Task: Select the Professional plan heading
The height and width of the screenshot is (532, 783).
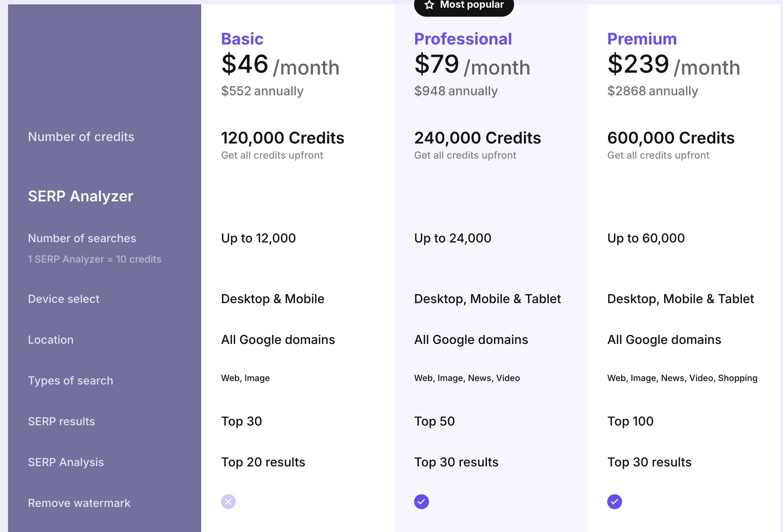Action: click(463, 39)
